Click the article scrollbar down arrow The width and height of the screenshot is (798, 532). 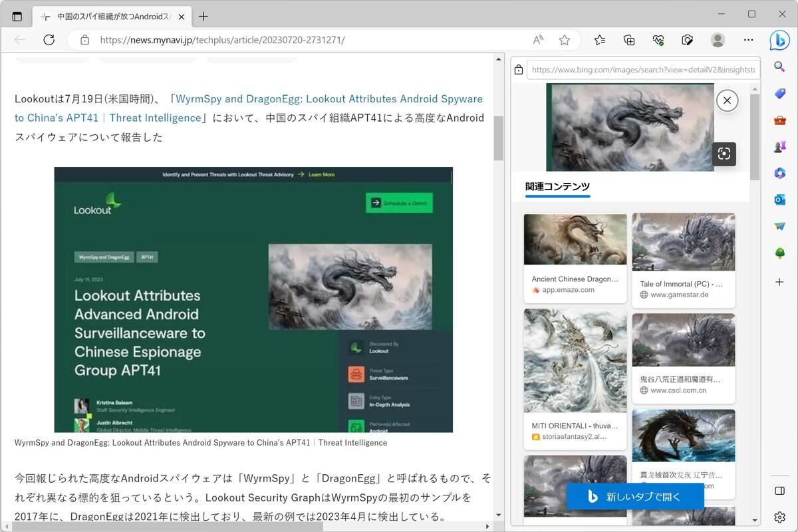pyautogui.click(x=499, y=515)
